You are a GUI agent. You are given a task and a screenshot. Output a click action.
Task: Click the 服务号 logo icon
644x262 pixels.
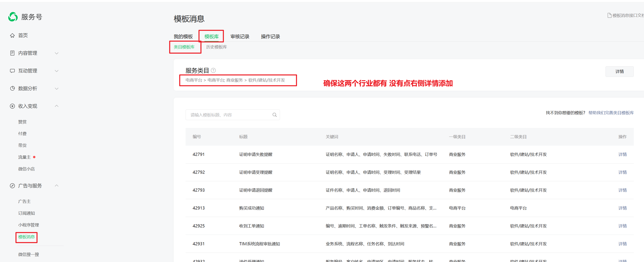coord(13,17)
